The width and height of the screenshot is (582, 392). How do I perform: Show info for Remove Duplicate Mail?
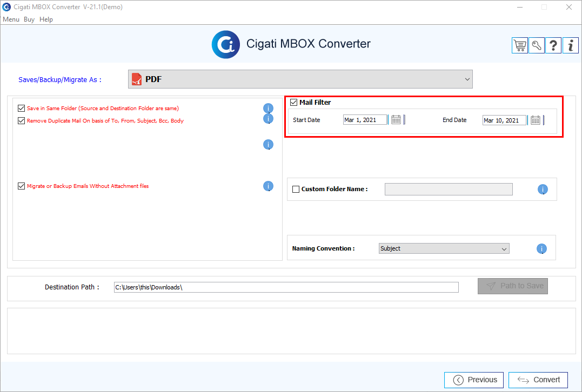tap(269, 119)
